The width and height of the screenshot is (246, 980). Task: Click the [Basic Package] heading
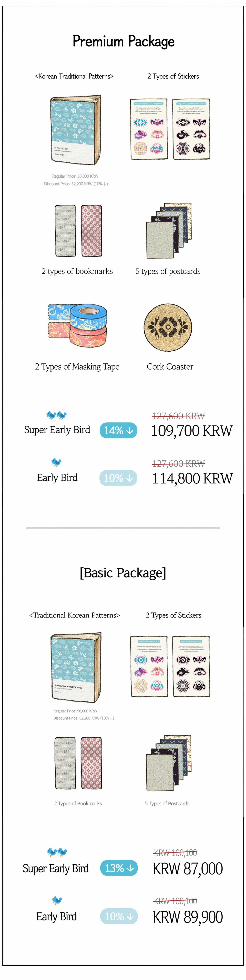123,573
